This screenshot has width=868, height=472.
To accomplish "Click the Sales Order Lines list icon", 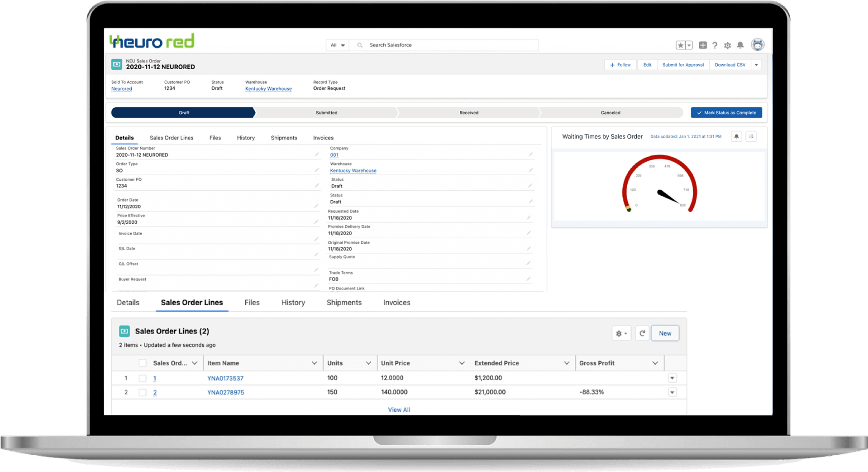I will [124, 331].
